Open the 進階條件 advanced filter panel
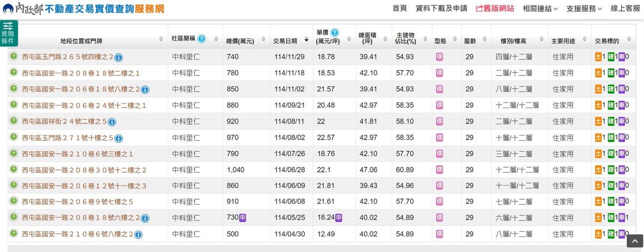 [x=8, y=33]
